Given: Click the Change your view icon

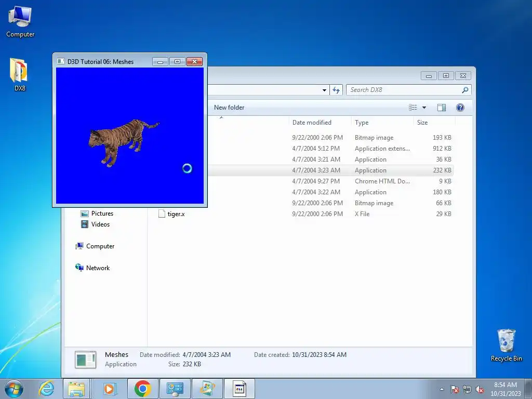Looking at the screenshot, I should pyautogui.click(x=413, y=108).
